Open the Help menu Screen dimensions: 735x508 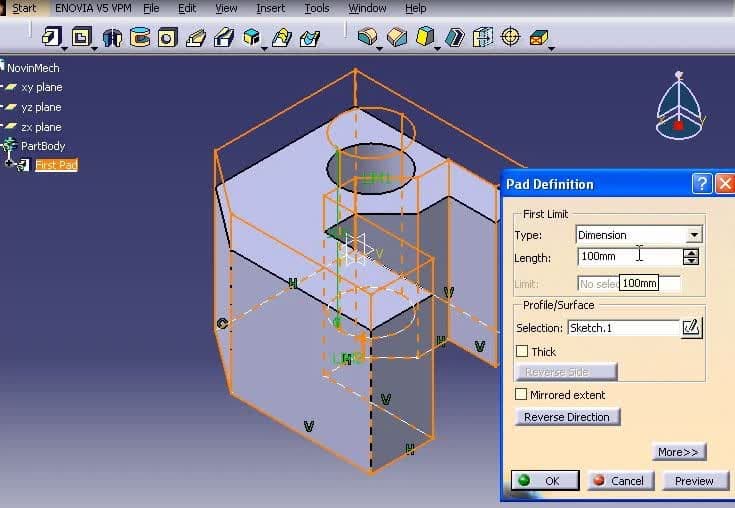coord(415,8)
